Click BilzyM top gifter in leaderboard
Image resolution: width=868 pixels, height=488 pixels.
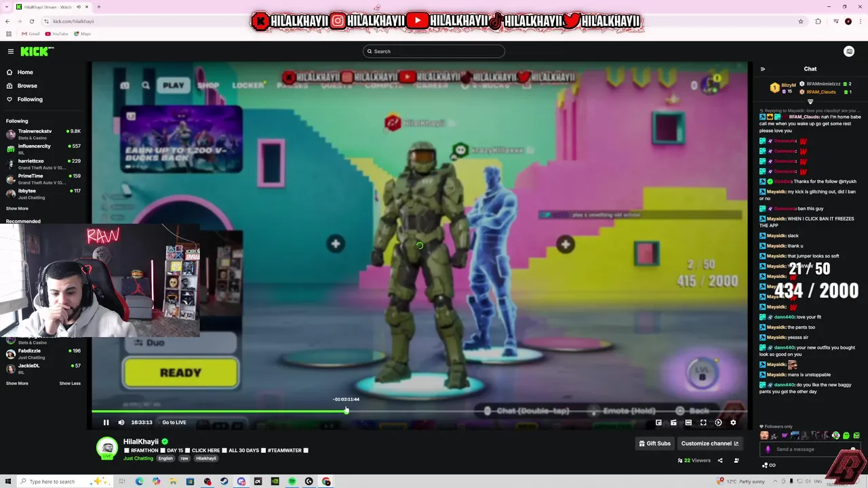point(783,88)
